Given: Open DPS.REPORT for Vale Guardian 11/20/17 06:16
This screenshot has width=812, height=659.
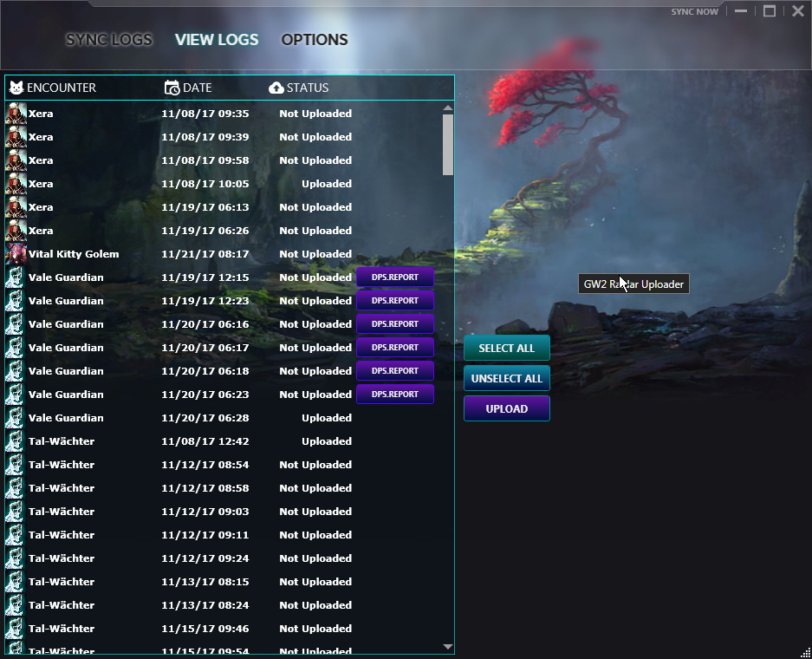Looking at the screenshot, I should (x=395, y=323).
